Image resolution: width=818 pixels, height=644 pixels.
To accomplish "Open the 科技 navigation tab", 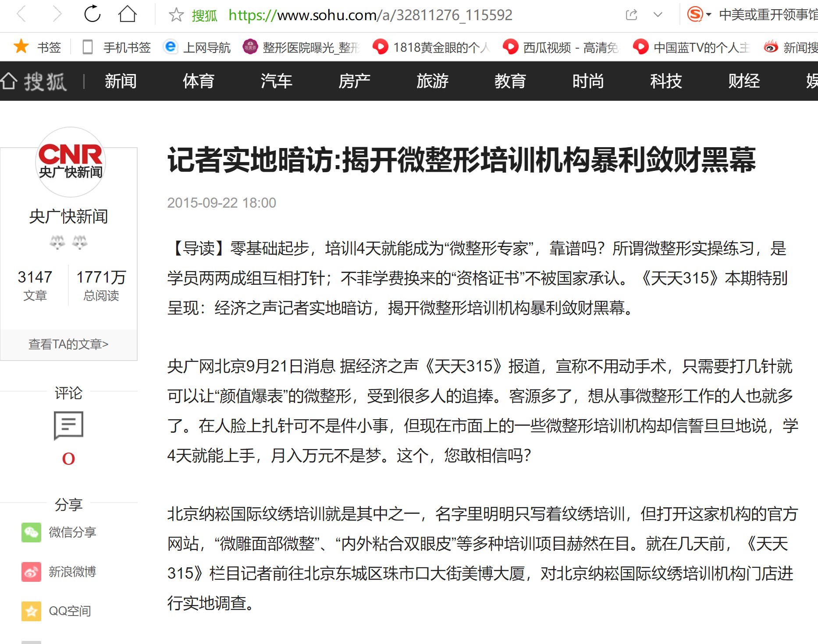I will (x=666, y=81).
